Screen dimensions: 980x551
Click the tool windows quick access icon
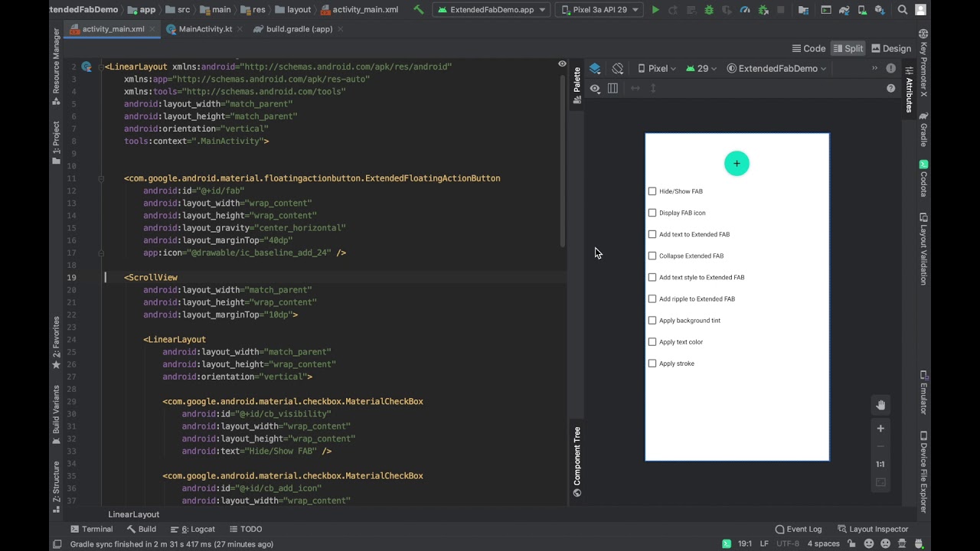(x=57, y=544)
